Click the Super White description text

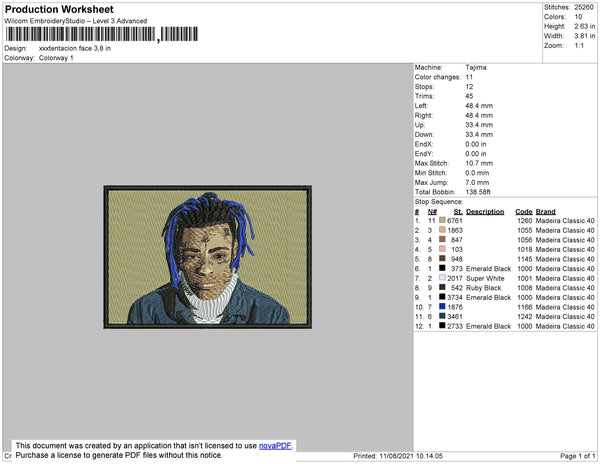pyautogui.click(x=485, y=278)
